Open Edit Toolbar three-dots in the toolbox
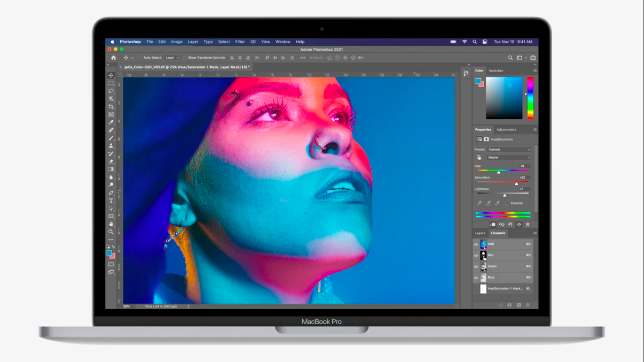This screenshot has height=362, width=644. point(111,239)
